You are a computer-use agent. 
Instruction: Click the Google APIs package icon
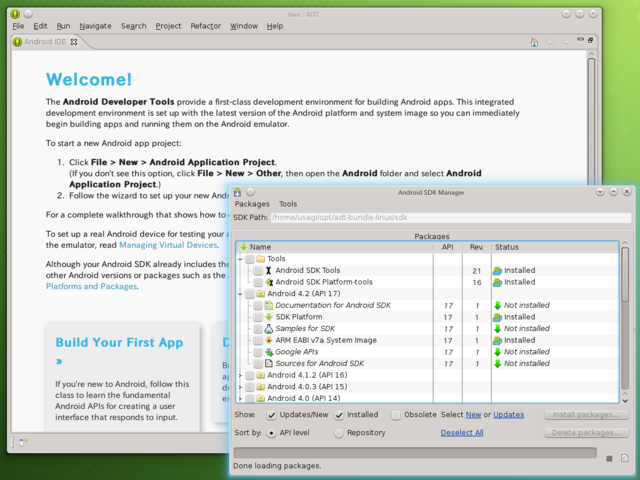pos(269,352)
